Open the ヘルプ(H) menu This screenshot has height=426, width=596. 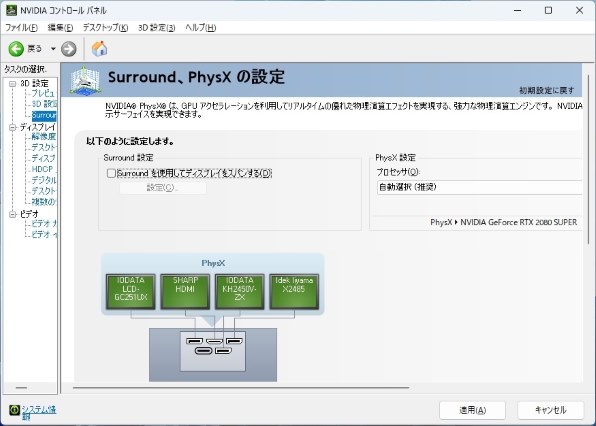201,28
